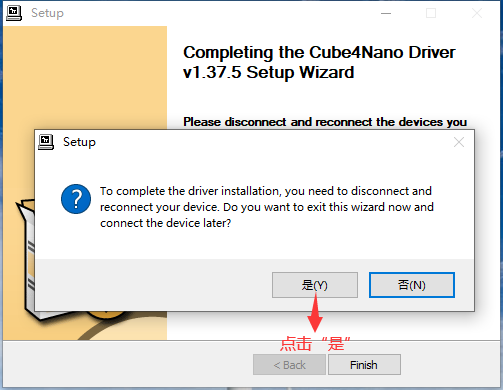The height and width of the screenshot is (390, 503).
Task: Click the Finish button
Action: 364,365
